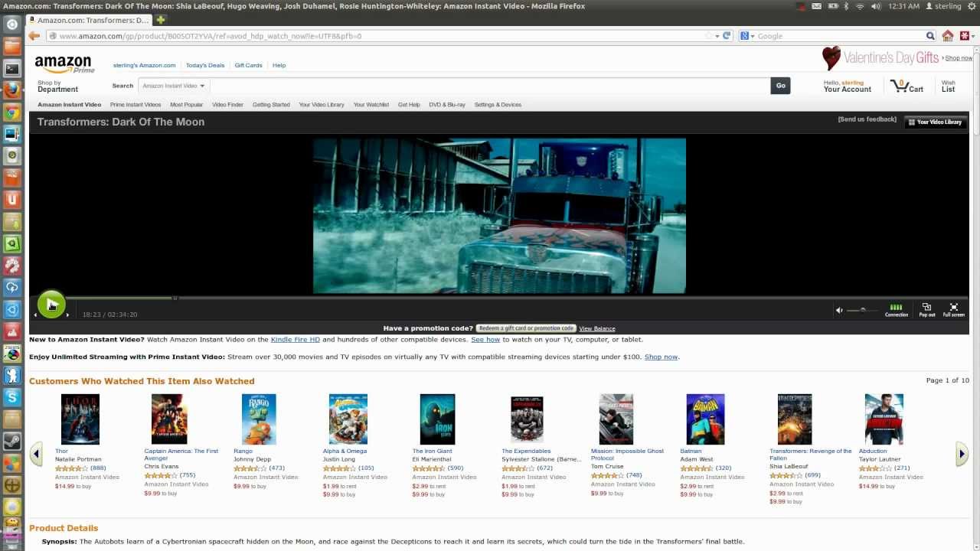The height and width of the screenshot is (551, 980).
Task: Open Files manager in Ubuntu launcher
Action: tap(11, 47)
